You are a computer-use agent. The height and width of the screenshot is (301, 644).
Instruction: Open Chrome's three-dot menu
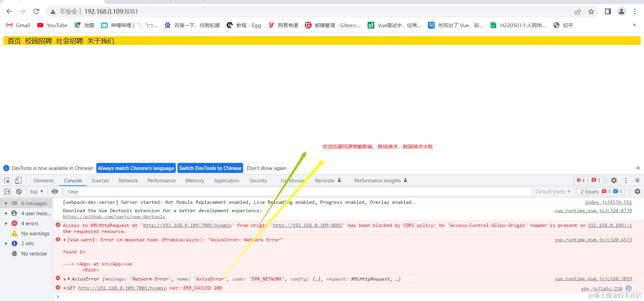point(635,11)
